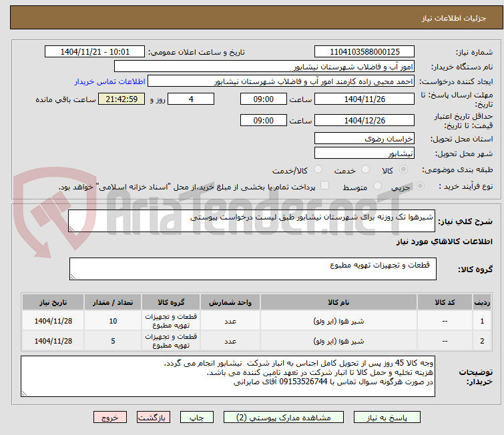
Task: Select the 'کالا/خدمت' radio button
Action: (x=318, y=169)
